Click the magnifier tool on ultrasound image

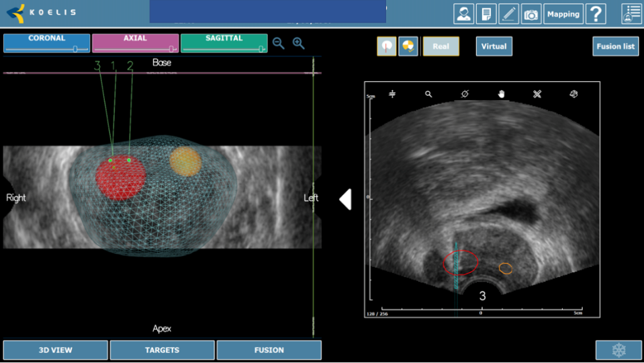click(428, 94)
